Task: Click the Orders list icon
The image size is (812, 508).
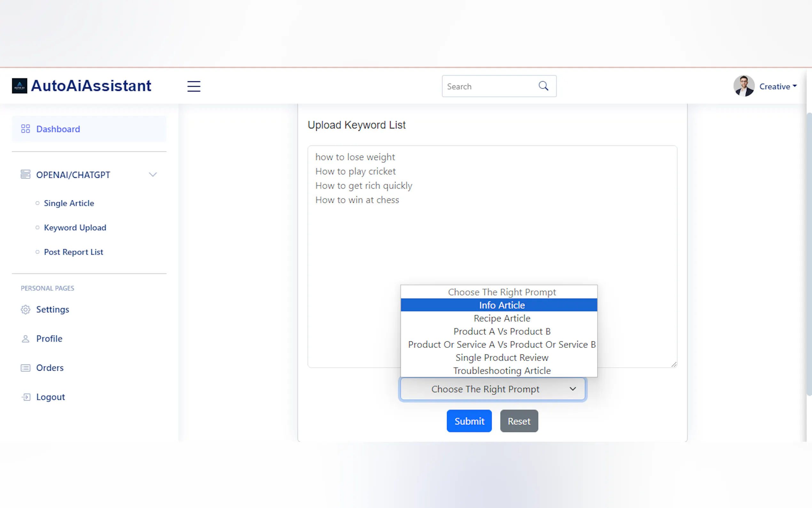Action: 26,368
